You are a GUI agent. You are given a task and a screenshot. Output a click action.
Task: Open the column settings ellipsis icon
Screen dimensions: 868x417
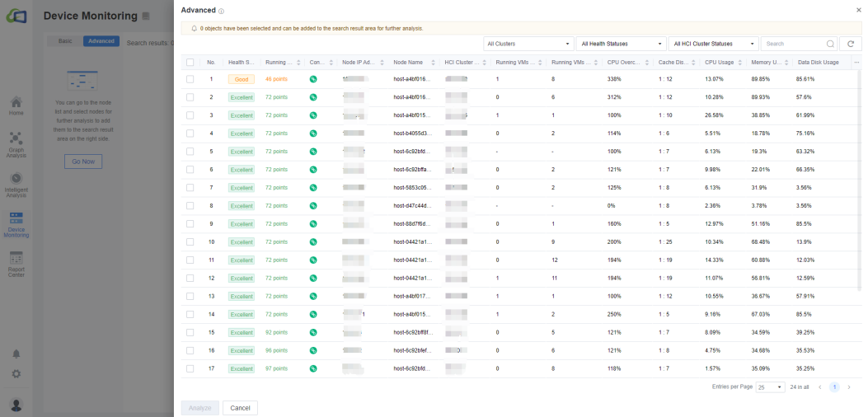855,62
